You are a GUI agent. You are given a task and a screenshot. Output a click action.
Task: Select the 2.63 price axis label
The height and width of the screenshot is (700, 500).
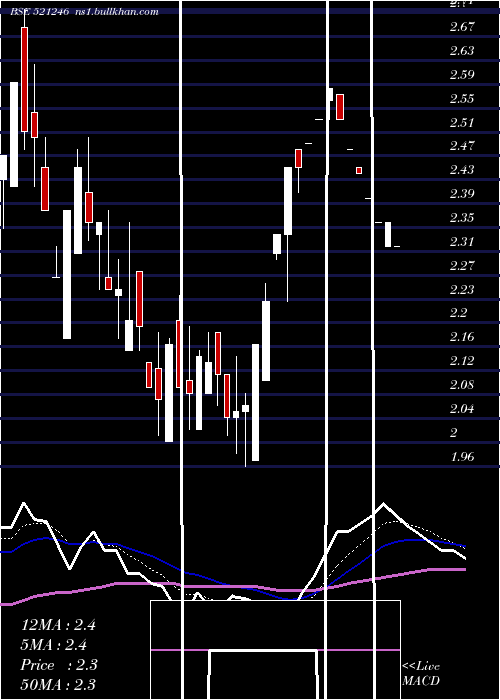pos(462,50)
